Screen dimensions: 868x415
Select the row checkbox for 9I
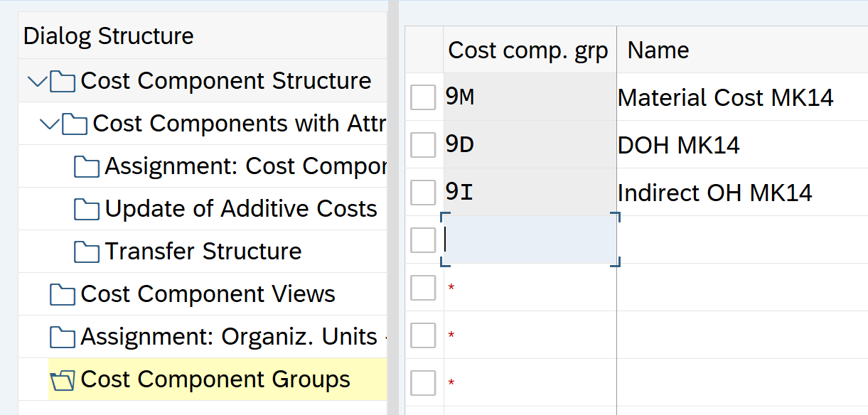[423, 193]
